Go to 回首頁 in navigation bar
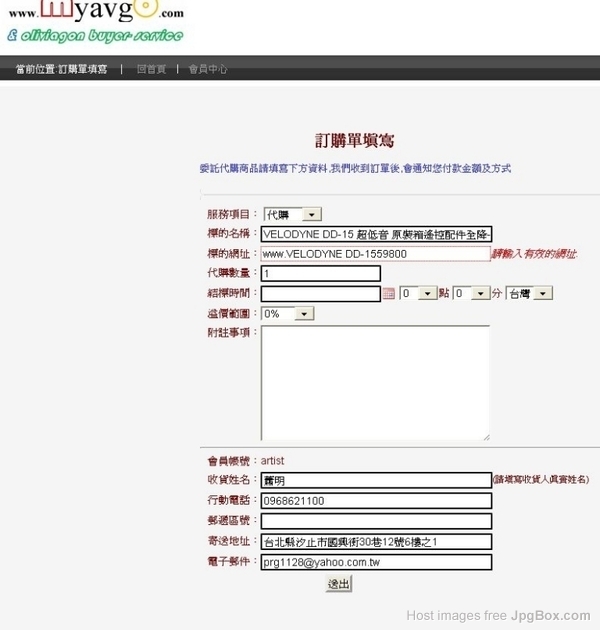The width and height of the screenshot is (600, 630). (151, 69)
